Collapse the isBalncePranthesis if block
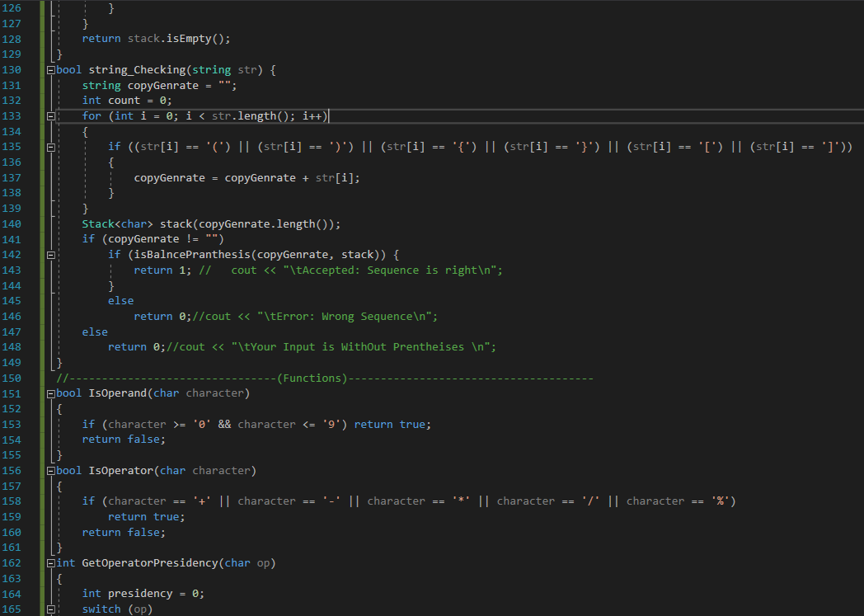This screenshot has width=864, height=616. coord(50,254)
